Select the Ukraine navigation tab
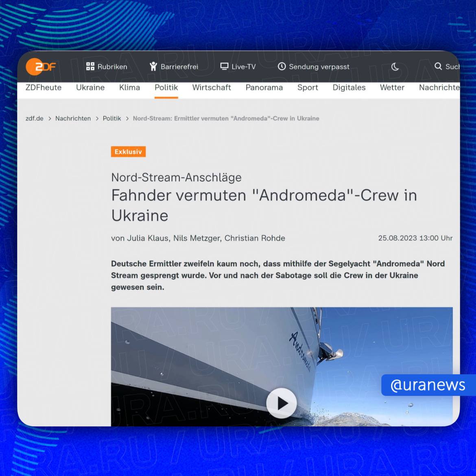This screenshot has height=476, width=476. pos(90,88)
